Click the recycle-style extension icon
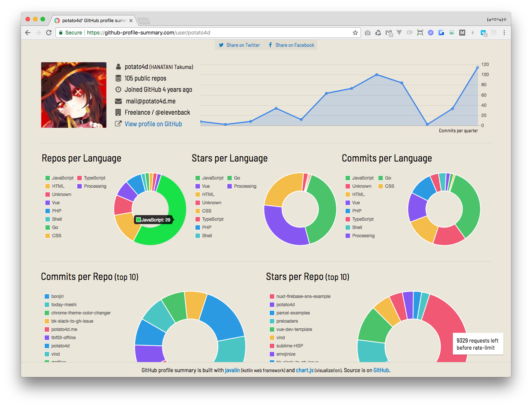Viewport: 532px width, 407px height. (378, 33)
